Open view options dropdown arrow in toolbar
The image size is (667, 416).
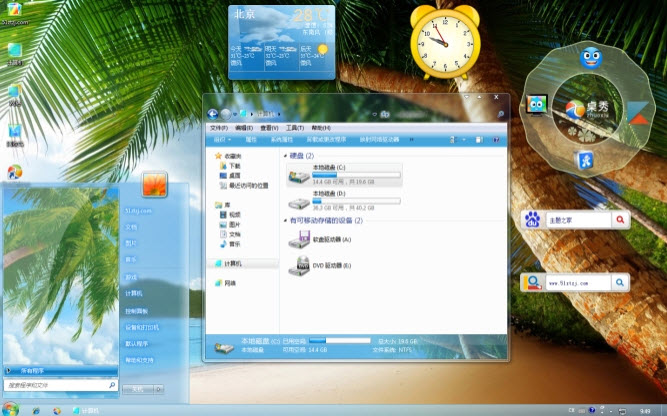(x=464, y=140)
